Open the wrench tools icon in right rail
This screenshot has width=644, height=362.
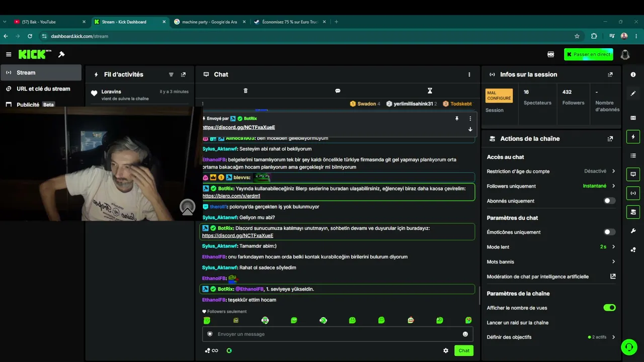pos(633,231)
